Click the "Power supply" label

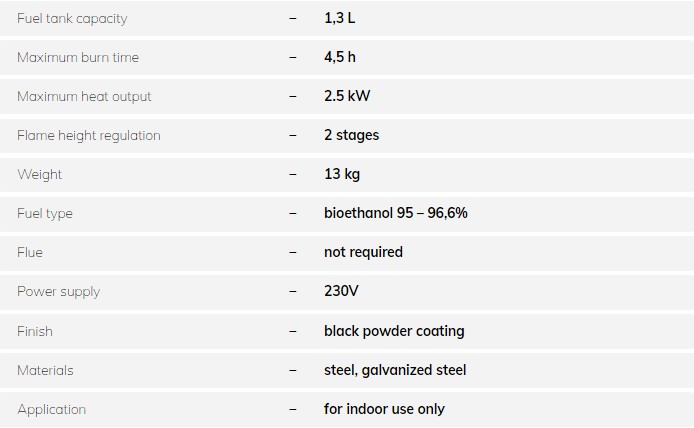[x=58, y=292]
